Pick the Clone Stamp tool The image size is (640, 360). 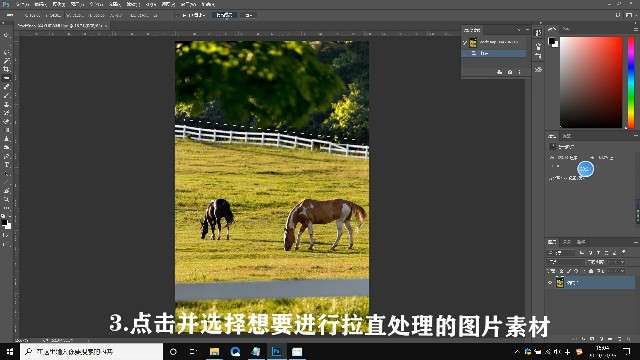click(6, 104)
